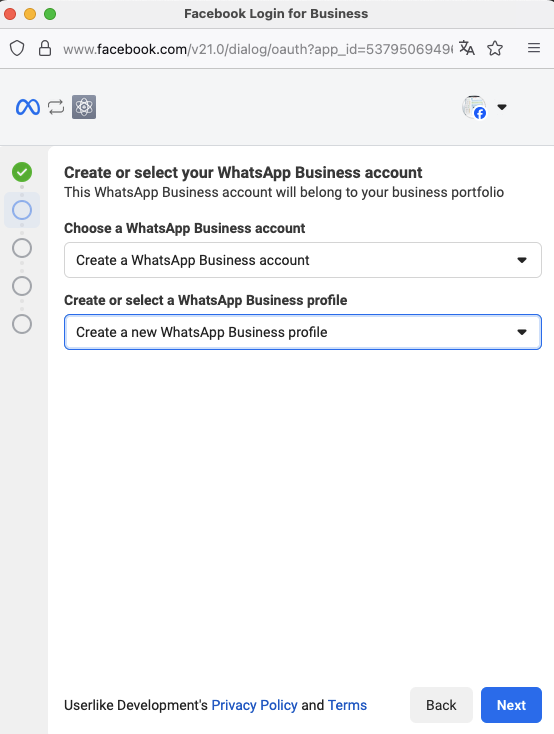The height and width of the screenshot is (734, 554).
Task: Go to the next step with Next
Action: pos(511,705)
